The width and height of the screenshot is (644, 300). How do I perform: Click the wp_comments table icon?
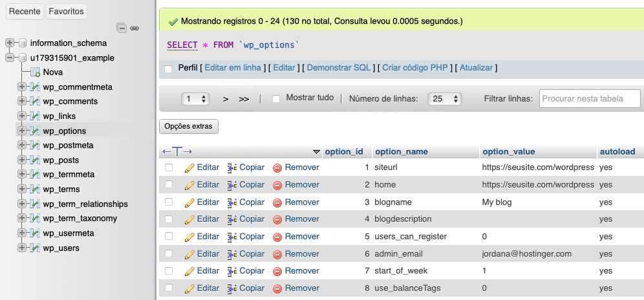35,102
